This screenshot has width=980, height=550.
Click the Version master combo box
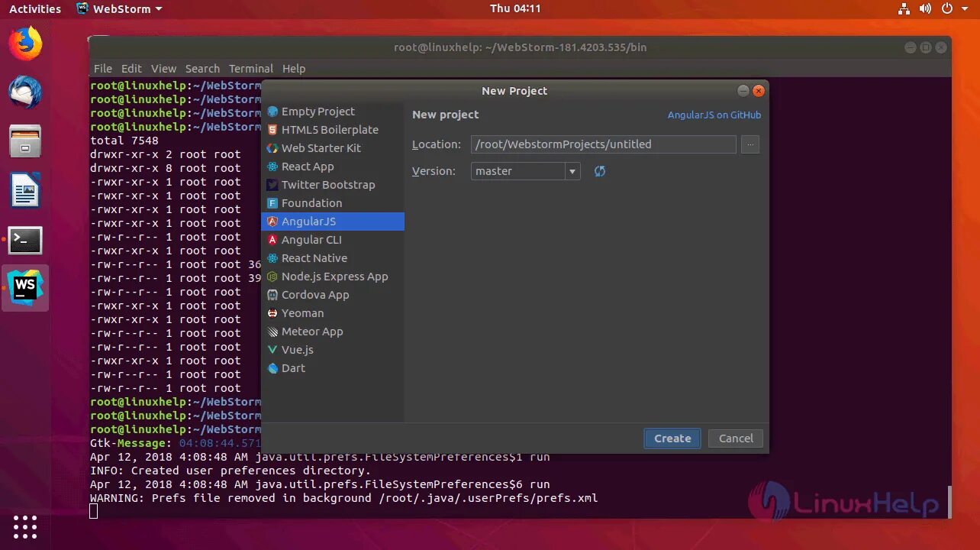coord(525,171)
